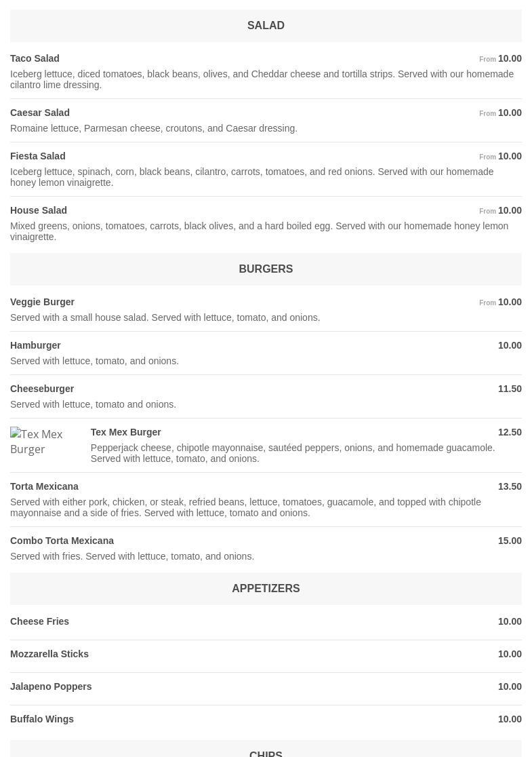
Task: Open the Cheese Fries appetizer
Action: tap(39, 621)
